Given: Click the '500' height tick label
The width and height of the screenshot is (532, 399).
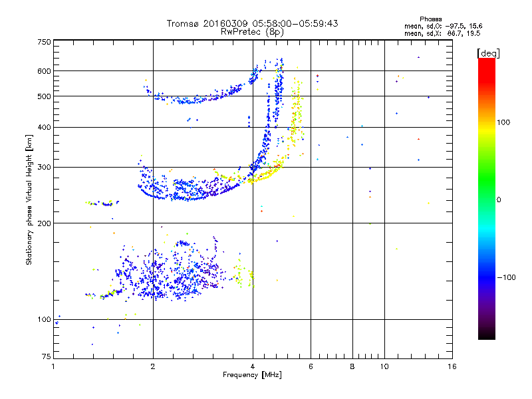Looking at the screenshot, I should (44, 96).
